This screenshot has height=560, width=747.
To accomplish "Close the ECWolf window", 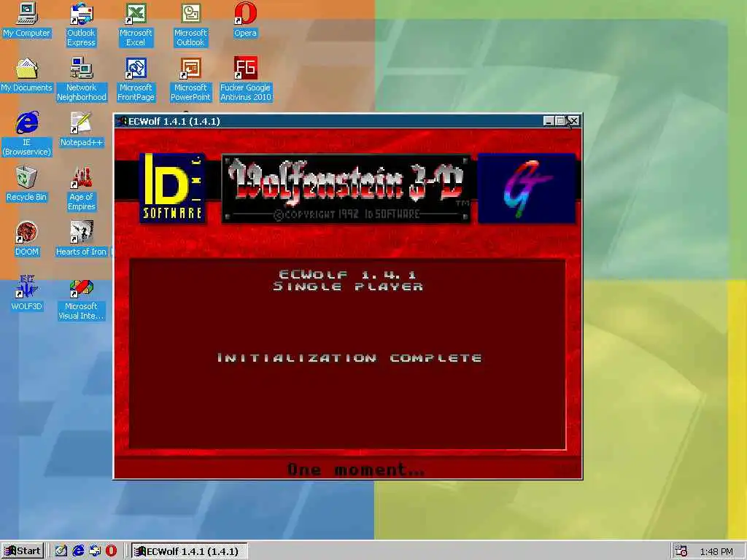I will tap(573, 121).
